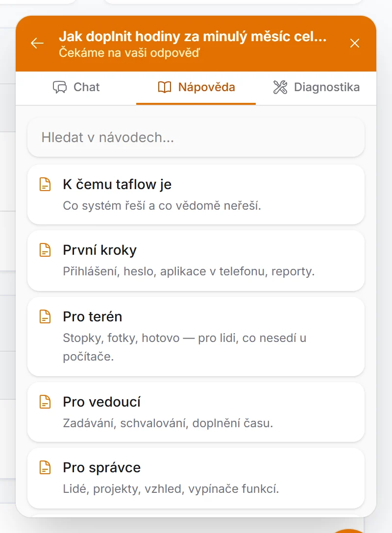The image size is (392, 533).
Task: Click the open book icon
Action: [x=165, y=87]
